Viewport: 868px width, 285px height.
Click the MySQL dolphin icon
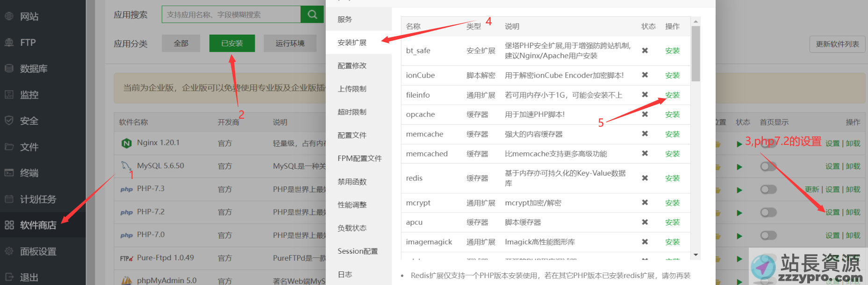(126, 166)
